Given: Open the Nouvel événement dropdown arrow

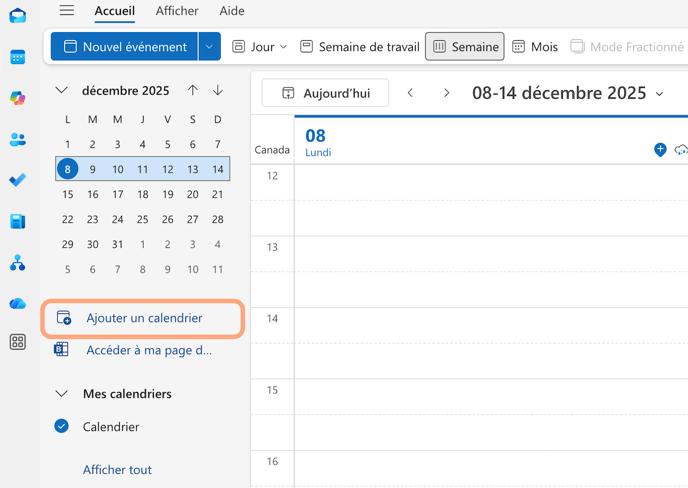Looking at the screenshot, I should (209, 47).
